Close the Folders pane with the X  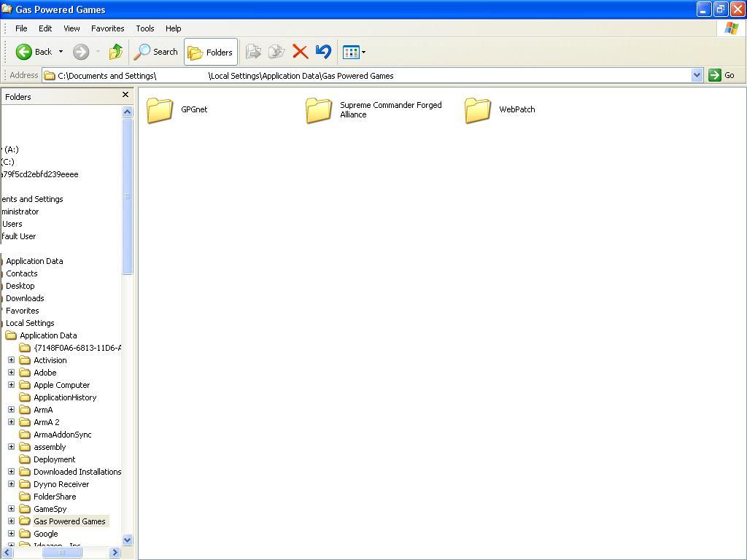click(125, 94)
